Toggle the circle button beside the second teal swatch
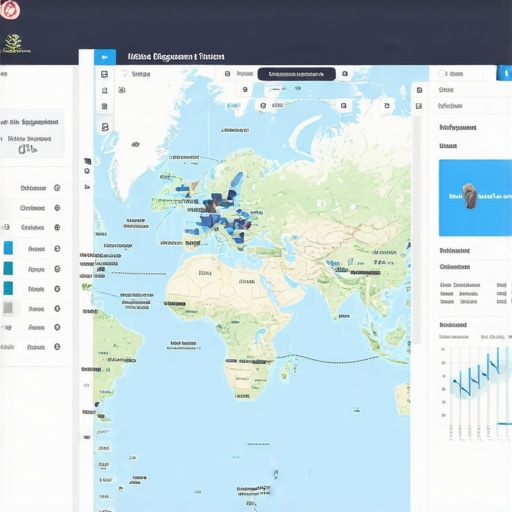The image size is (512, 512). [57, 269]
